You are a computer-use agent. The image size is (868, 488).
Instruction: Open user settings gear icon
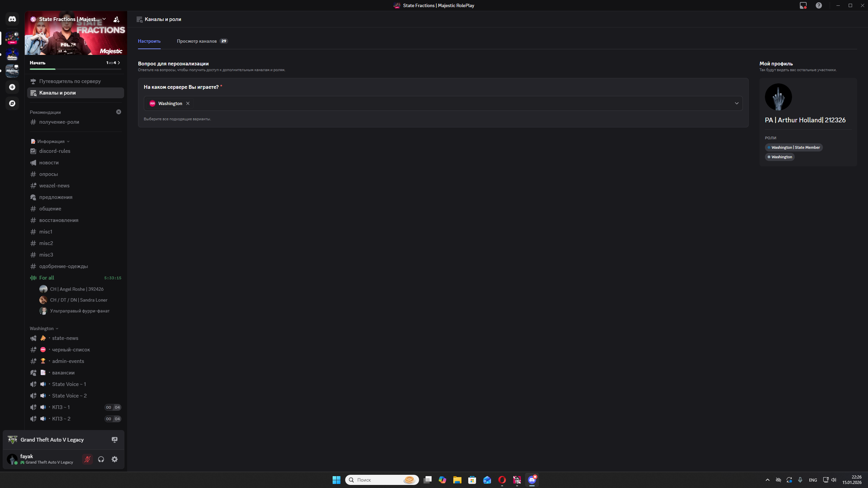pos(115,459)
